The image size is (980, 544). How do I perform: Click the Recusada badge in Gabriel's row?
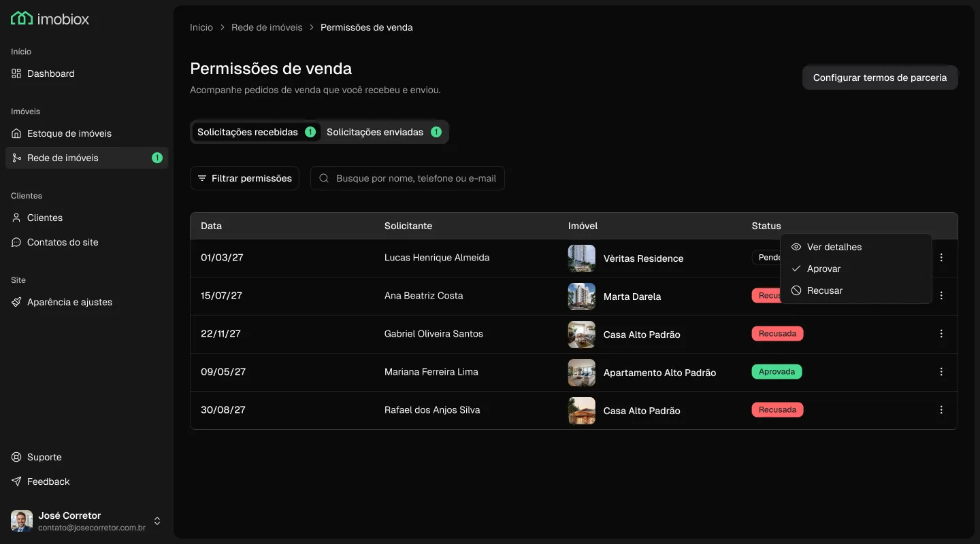click(778, 334)
